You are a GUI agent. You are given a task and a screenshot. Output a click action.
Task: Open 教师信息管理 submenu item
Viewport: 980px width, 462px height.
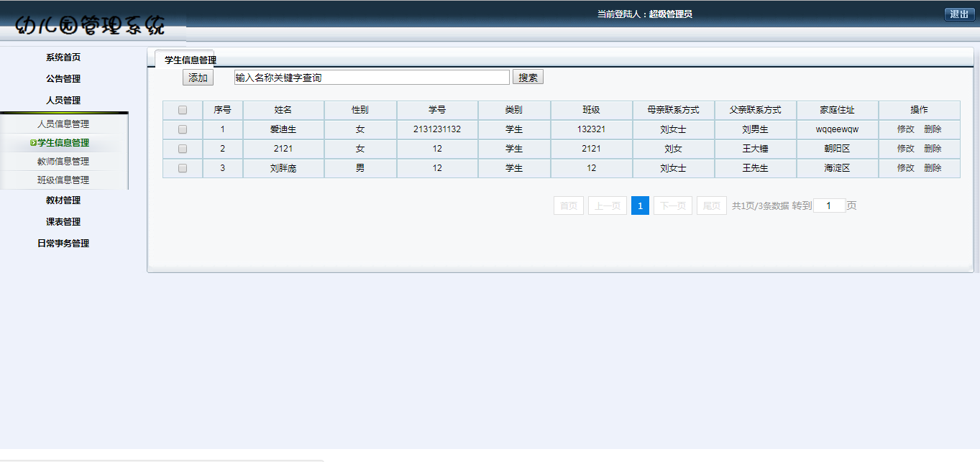pyautogui.click(x=63, y=162)
